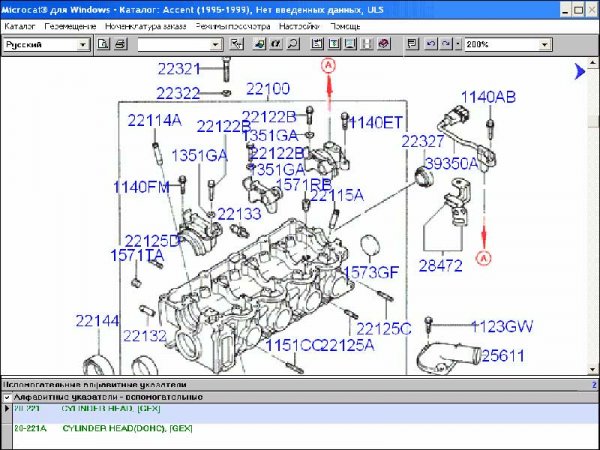Click the redo arrow icon
Viewport: 600px width, 450px height.
[446, 45]
